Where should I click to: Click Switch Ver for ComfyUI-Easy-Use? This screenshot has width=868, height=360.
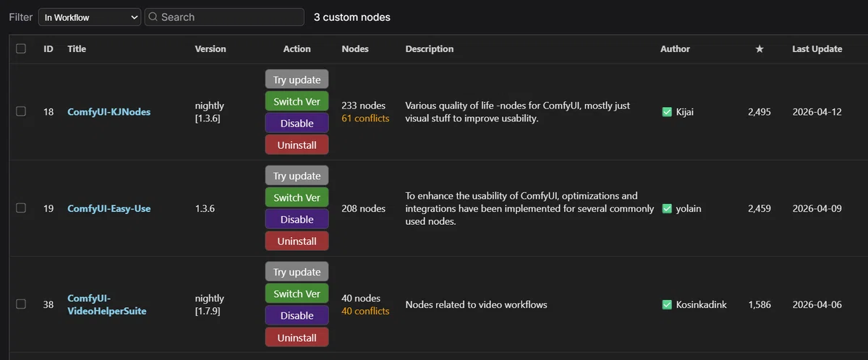point(297,197)
